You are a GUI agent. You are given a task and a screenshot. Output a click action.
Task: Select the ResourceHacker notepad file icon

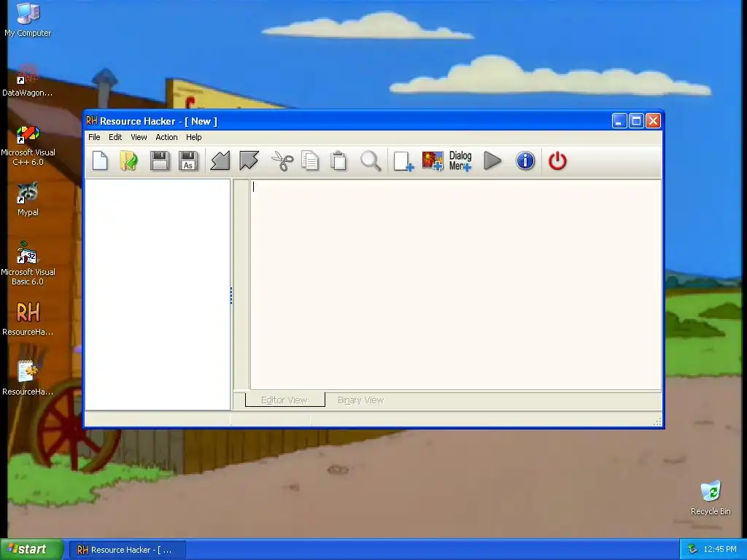pyautogui.click(x=28, y=378)
